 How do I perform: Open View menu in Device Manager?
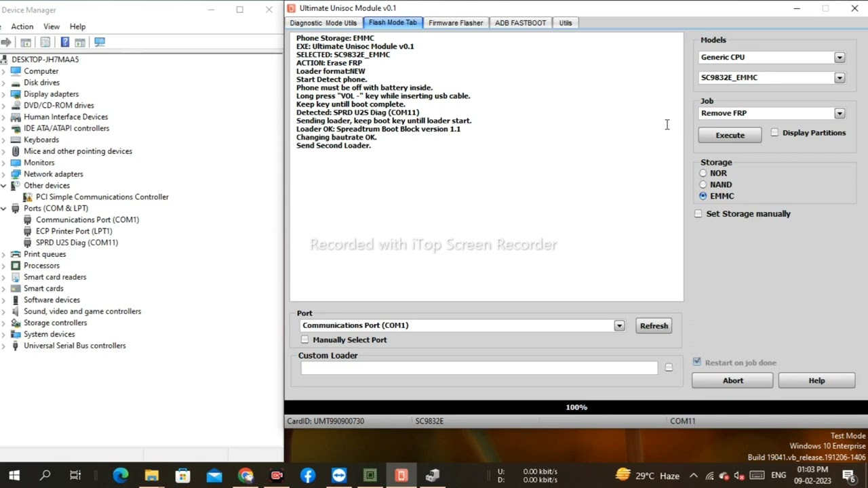click(52, 26)
